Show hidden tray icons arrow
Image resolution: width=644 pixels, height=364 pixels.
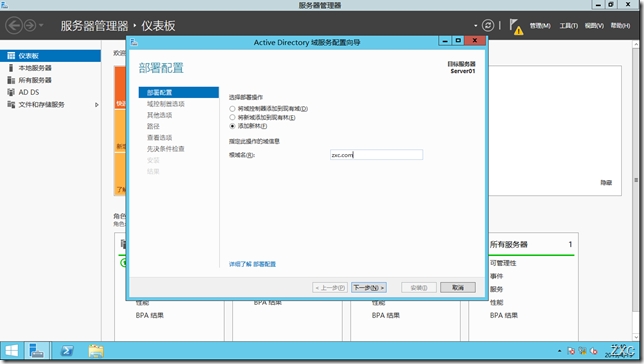tap(559, 351)
